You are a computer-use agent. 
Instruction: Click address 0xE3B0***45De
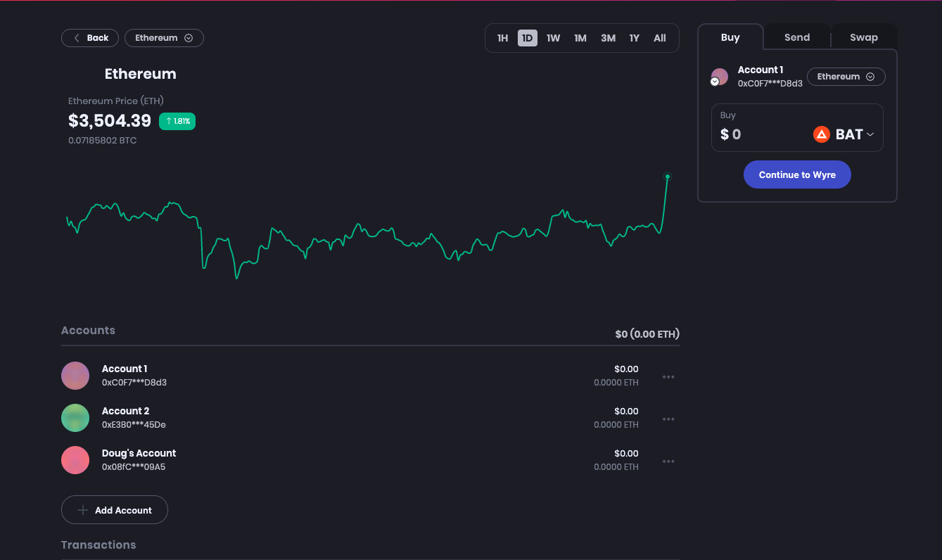(x=134, y=425)
